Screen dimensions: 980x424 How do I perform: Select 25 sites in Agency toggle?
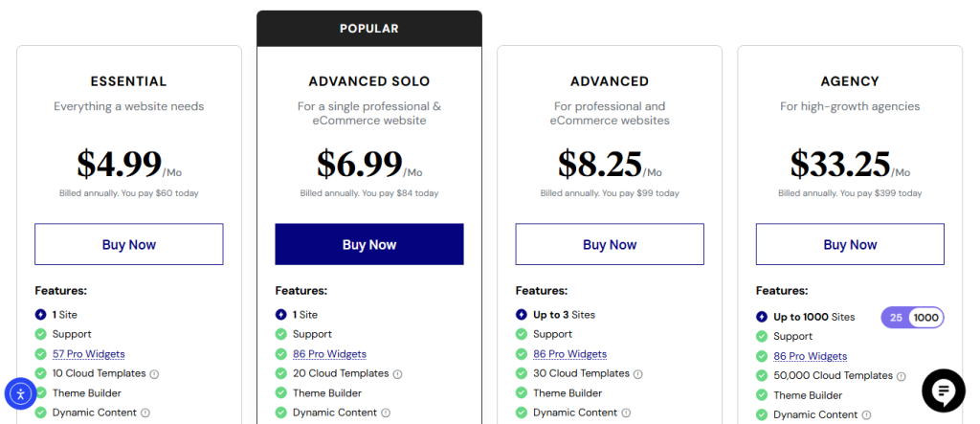click(x=896, y=318)
